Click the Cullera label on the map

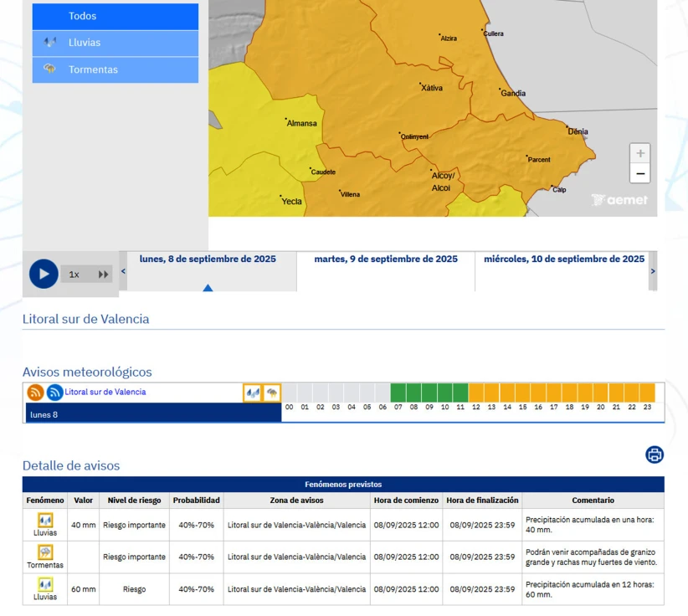493,33
